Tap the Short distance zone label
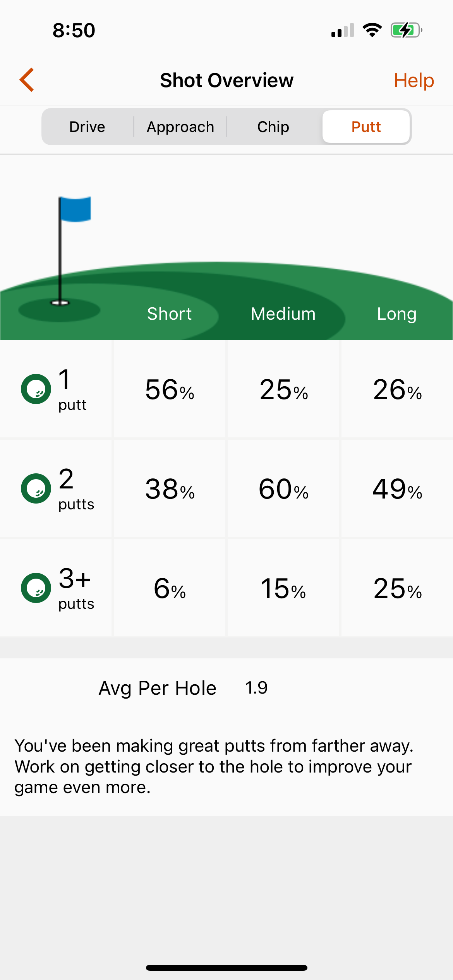 [x=170, y=314]
